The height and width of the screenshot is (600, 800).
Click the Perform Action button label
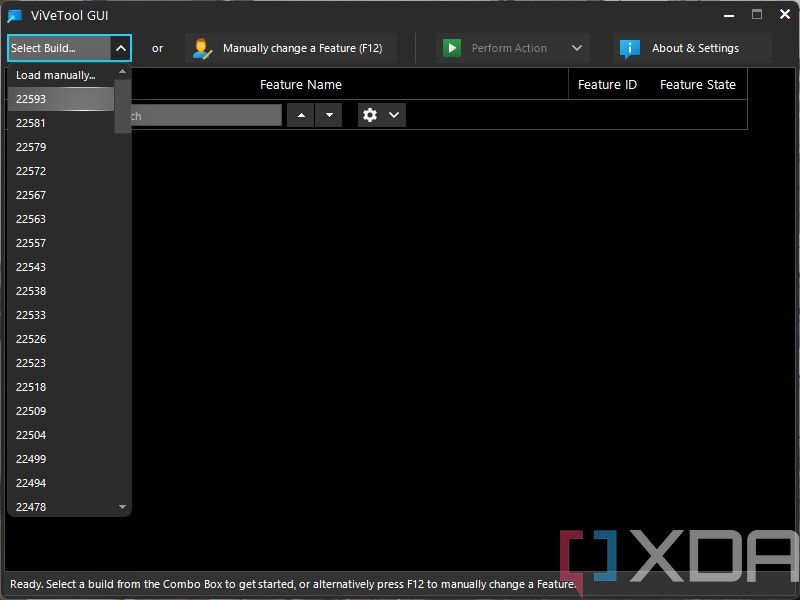[509, 48]
